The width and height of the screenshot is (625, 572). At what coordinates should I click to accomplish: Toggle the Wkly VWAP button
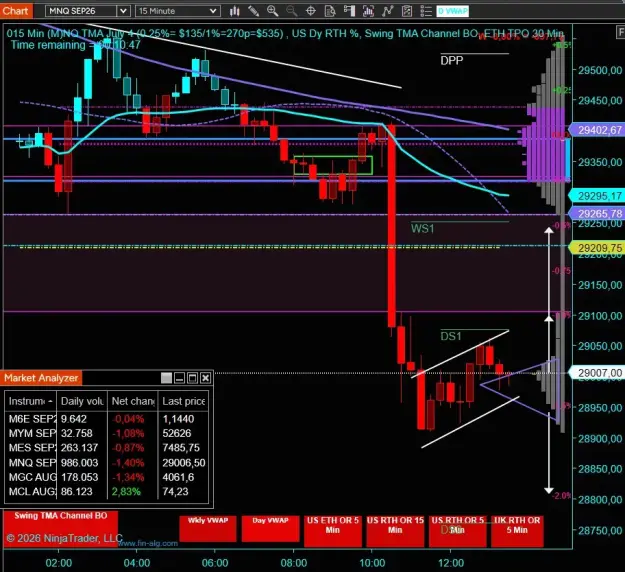coord(208,529)
